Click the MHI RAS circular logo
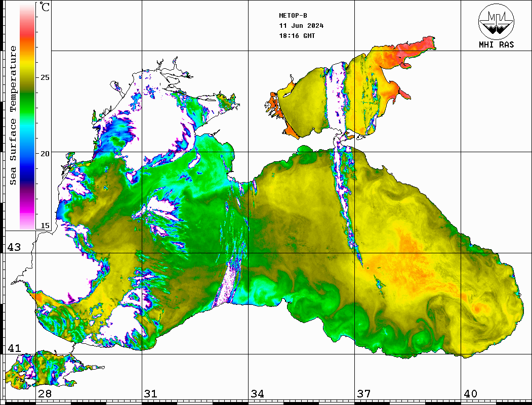532x405 pixels. [x=497, y=22]
